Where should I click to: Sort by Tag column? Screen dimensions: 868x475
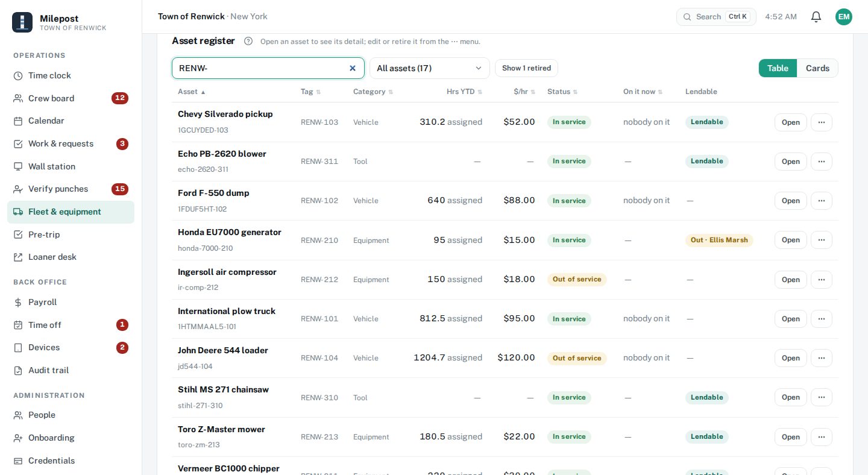tap(310, 92)
